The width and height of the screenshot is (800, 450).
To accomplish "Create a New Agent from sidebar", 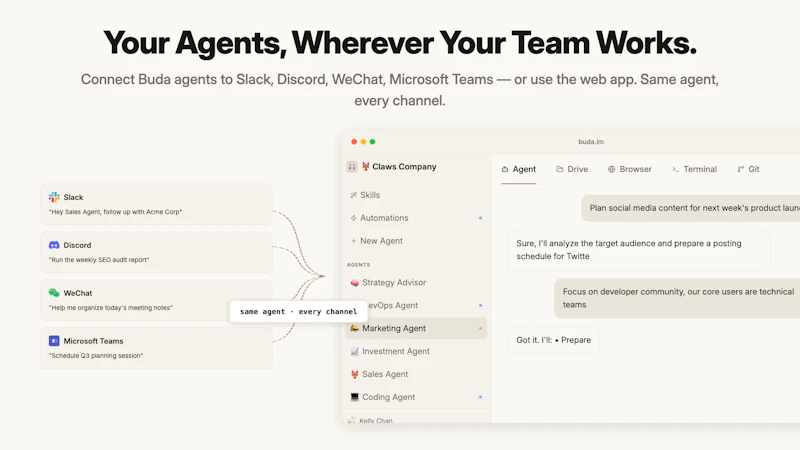I will (x=416, y=241).
